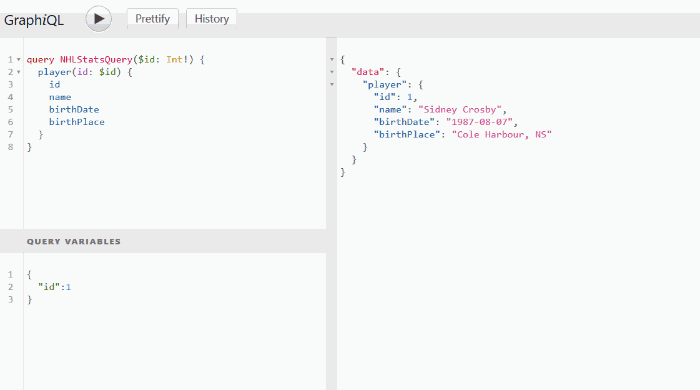700x390 pixels.
Task: Click the birthDate field in the query
Action: [x=74, y=109]
